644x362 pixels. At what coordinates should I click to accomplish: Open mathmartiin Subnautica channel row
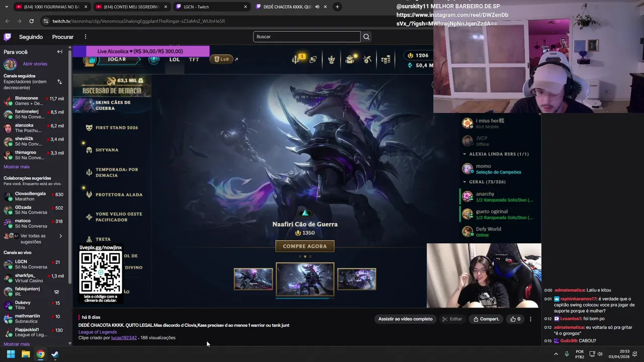coord(34,319)
